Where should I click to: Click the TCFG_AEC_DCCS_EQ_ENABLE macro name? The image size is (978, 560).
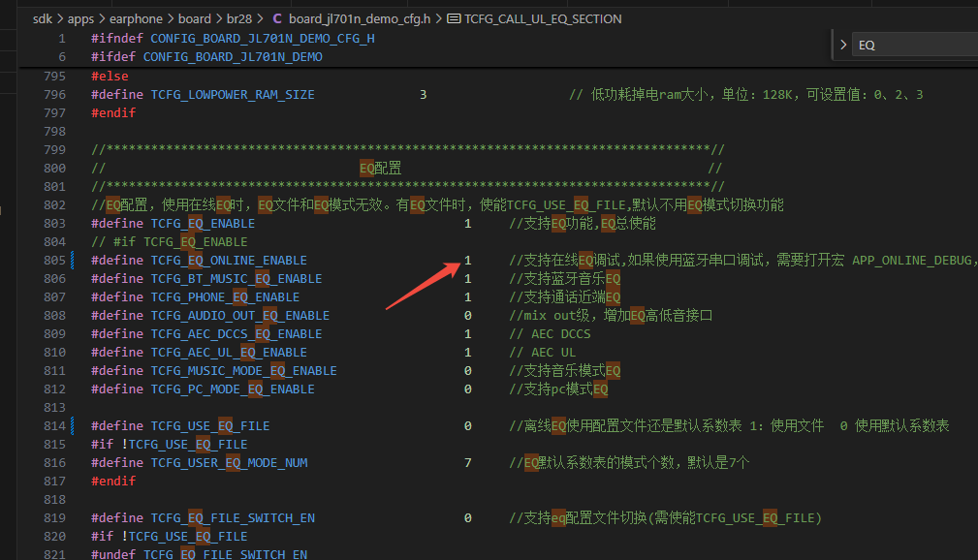237,333
